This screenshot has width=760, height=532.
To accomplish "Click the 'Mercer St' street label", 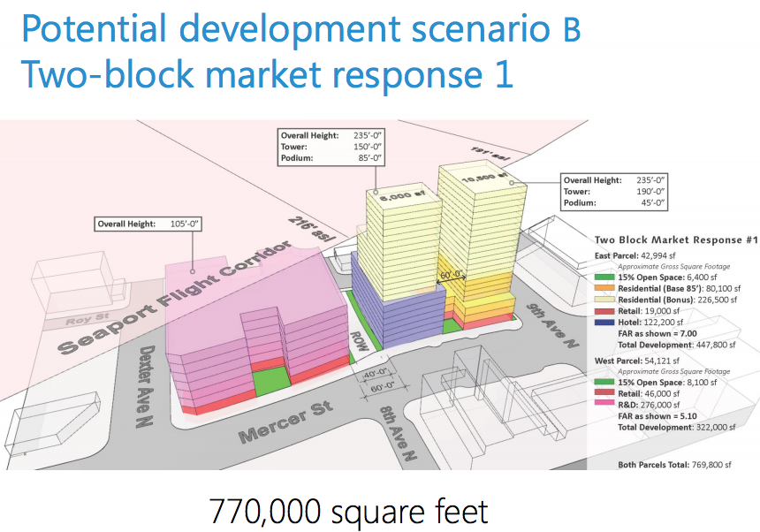I will point(285,422).
